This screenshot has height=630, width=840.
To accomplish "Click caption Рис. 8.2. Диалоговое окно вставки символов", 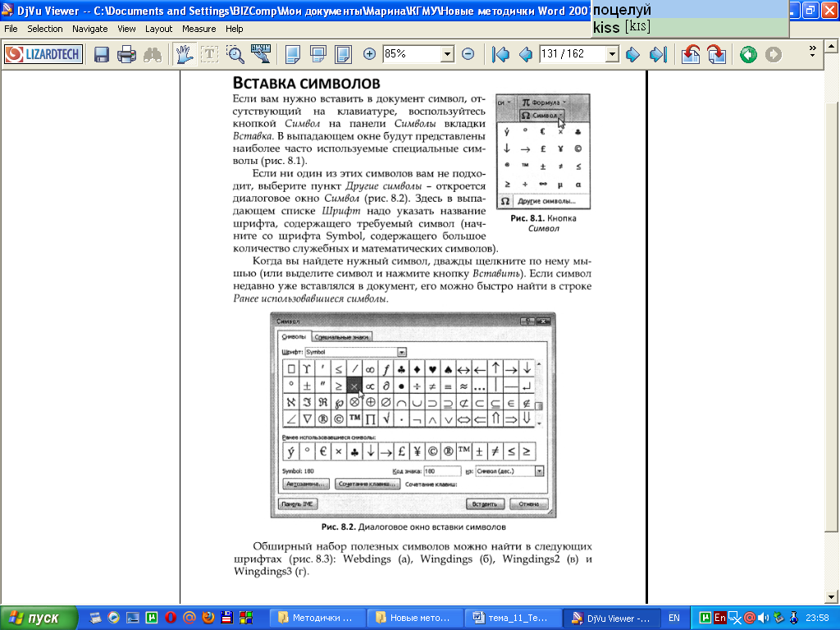I will click(413, 527).
